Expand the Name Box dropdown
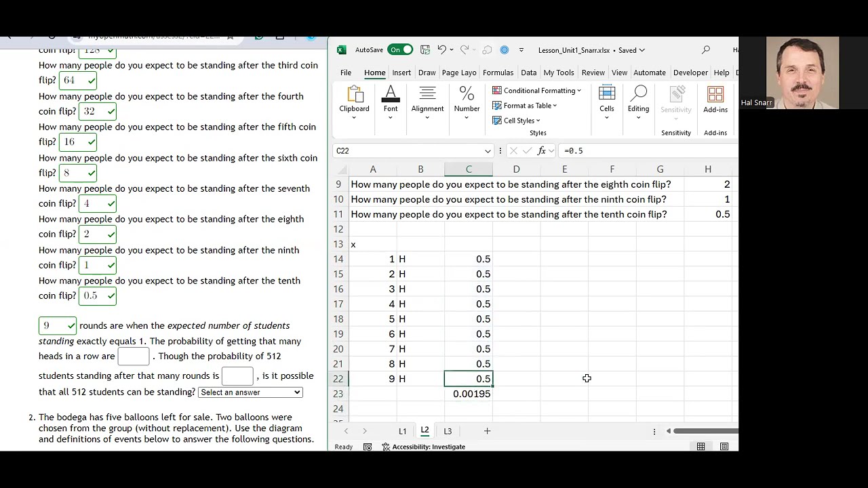 (488, 151)
